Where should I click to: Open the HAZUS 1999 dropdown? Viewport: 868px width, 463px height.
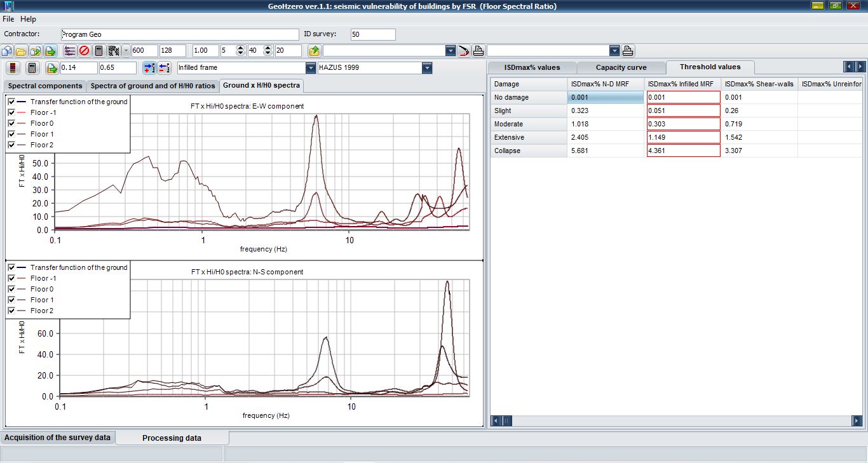tap(427, 68)
